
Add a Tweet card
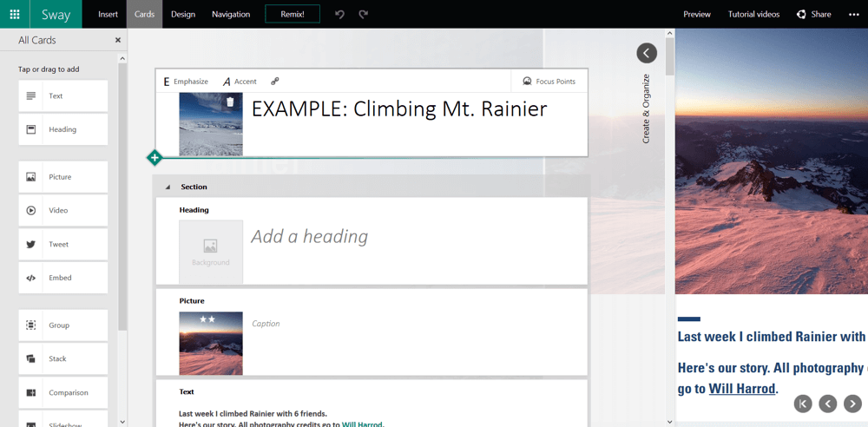pyautogui.click(x=63, y=245)
